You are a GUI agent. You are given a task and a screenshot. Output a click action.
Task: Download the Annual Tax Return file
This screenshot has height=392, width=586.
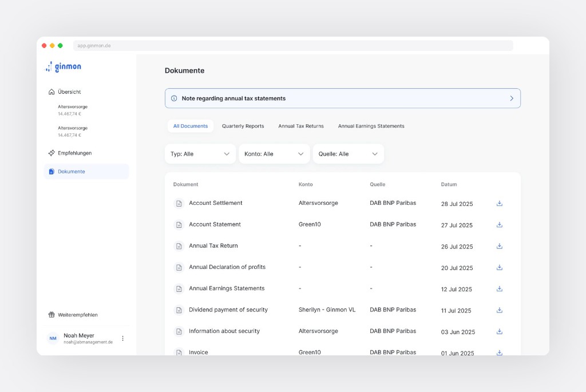(x=499, y=246)
